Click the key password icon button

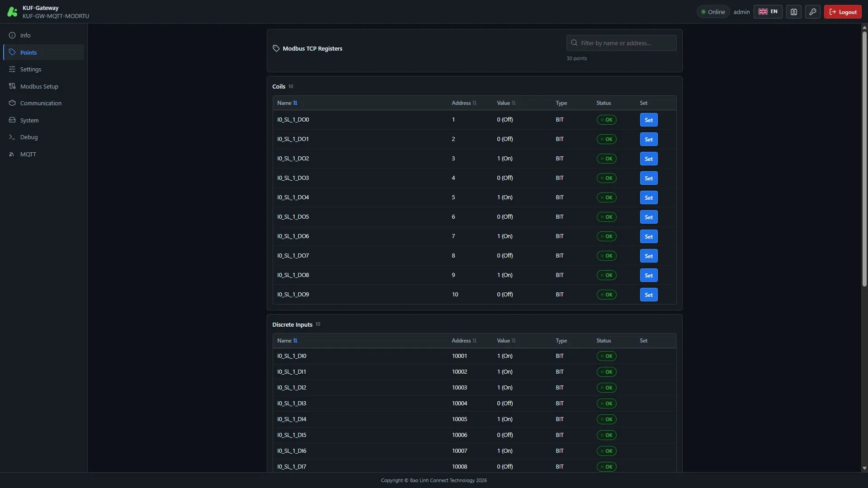coord(813,12)
